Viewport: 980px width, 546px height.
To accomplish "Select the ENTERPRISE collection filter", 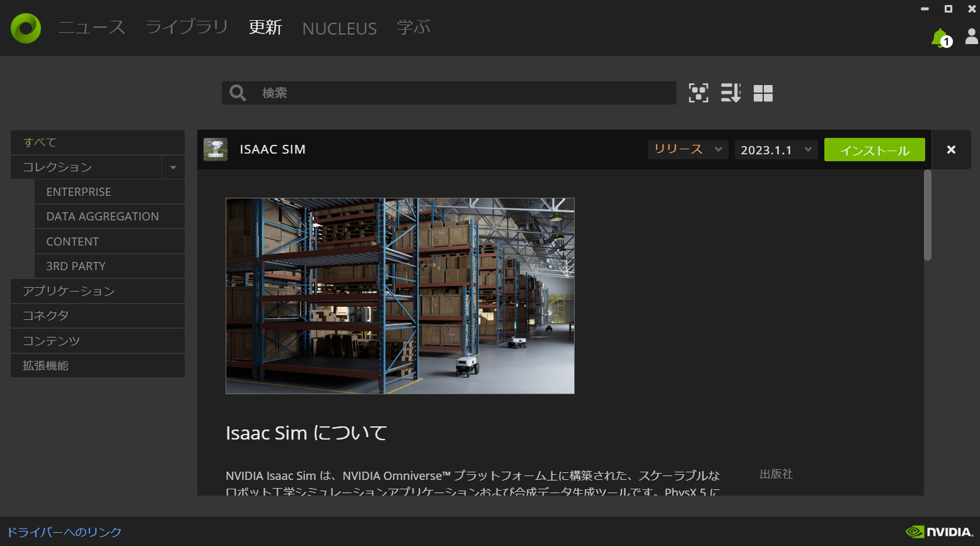I will coord(78,191).
